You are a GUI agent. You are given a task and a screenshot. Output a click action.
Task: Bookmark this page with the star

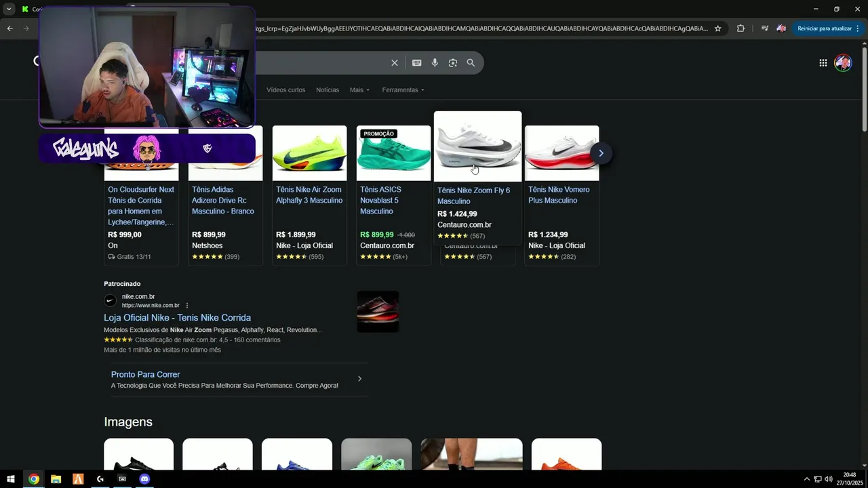point(718,28)
